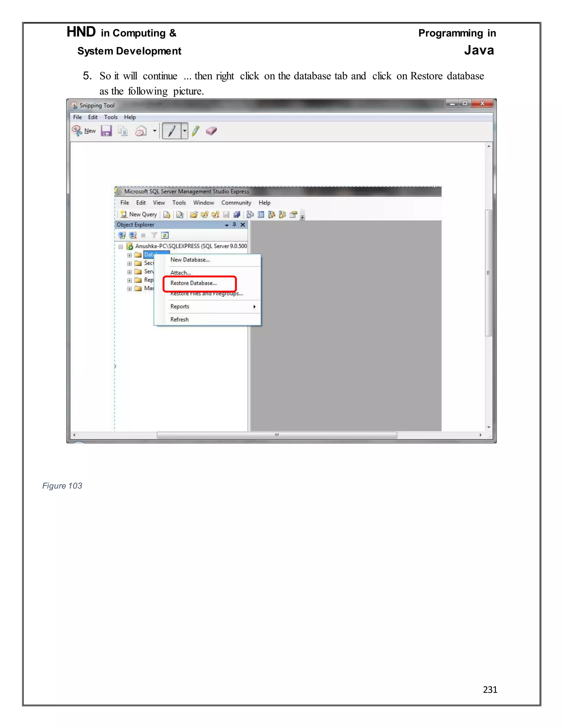
Task: Click the Snipping Tool horizontal scrollbar thumb
Action: pos(277,435)
